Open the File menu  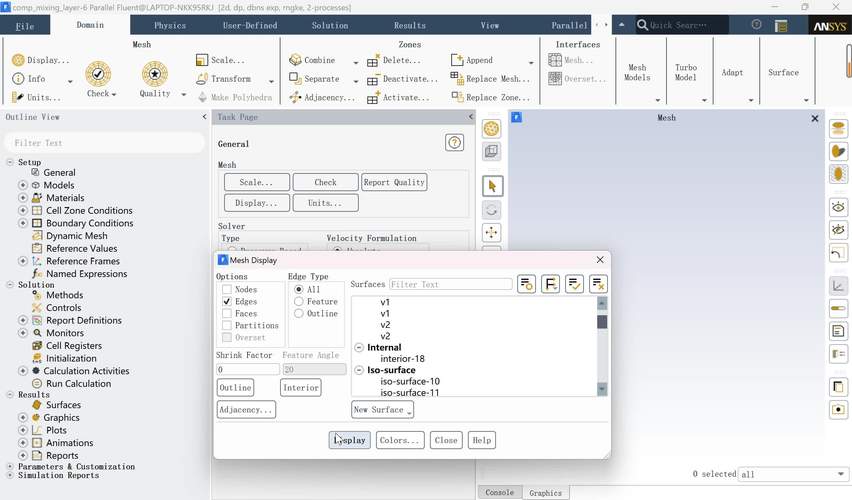(25, 26)
